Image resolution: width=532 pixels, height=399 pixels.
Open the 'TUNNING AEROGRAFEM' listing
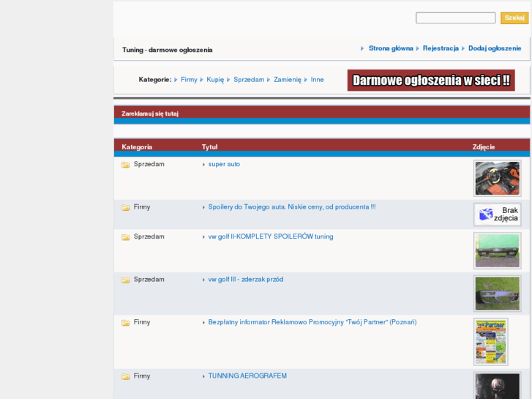[247, 376]
